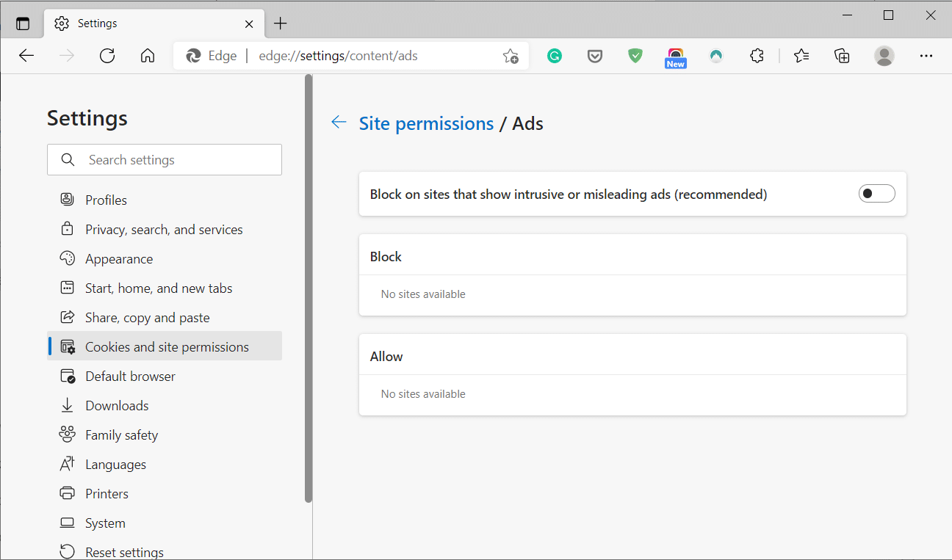Open the Favorites menu
This screenshot has width=952, height=560.
point(801,56)
